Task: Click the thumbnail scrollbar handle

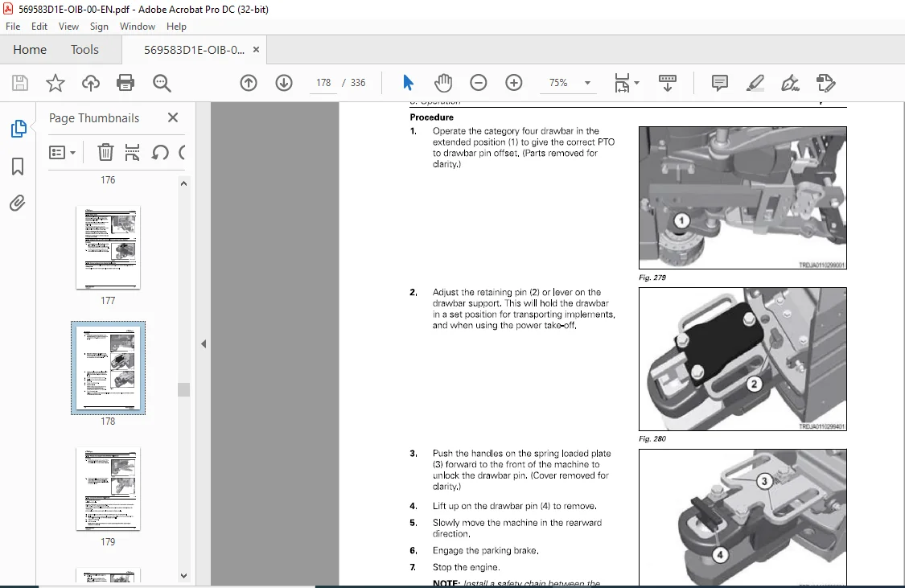Action: pyautogui.click(x=183, y=389)
